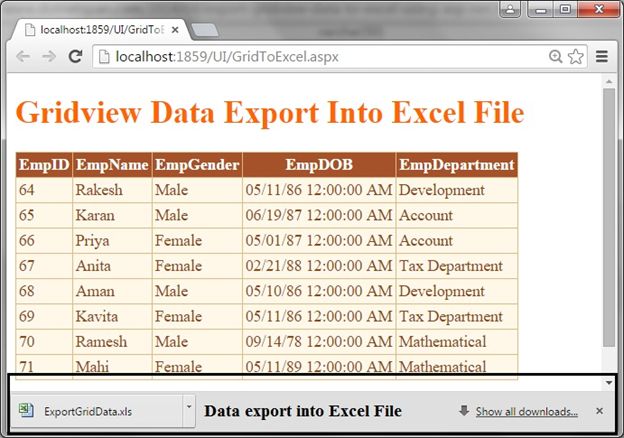Click the vertical scrollbar thumb
This screenshot has width=624, height=438.
pos(609,217)
